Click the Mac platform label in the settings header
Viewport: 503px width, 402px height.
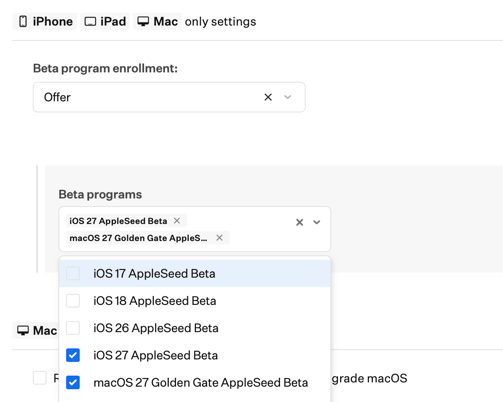click(166, 22)
